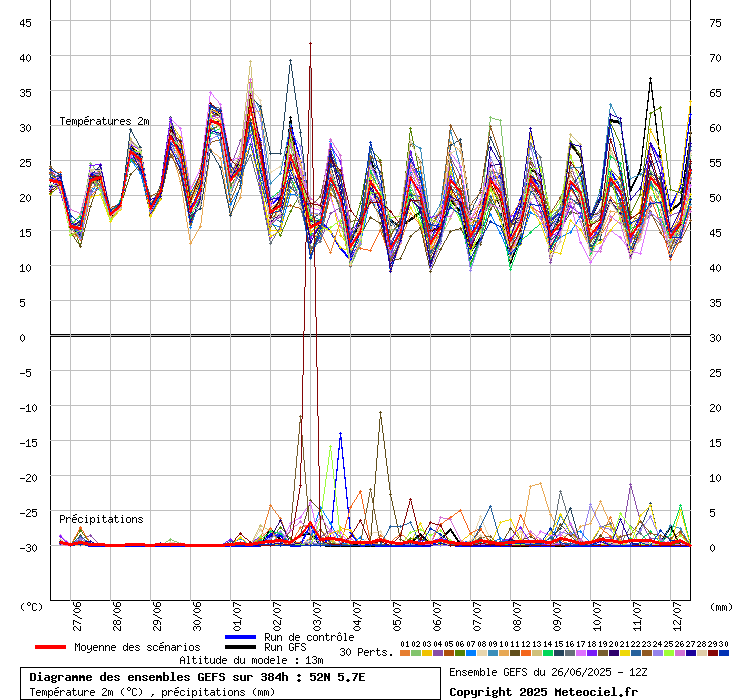740x700 pixels.
Task: Click the 45 value on temperature axis
Action: coord(25,23)
